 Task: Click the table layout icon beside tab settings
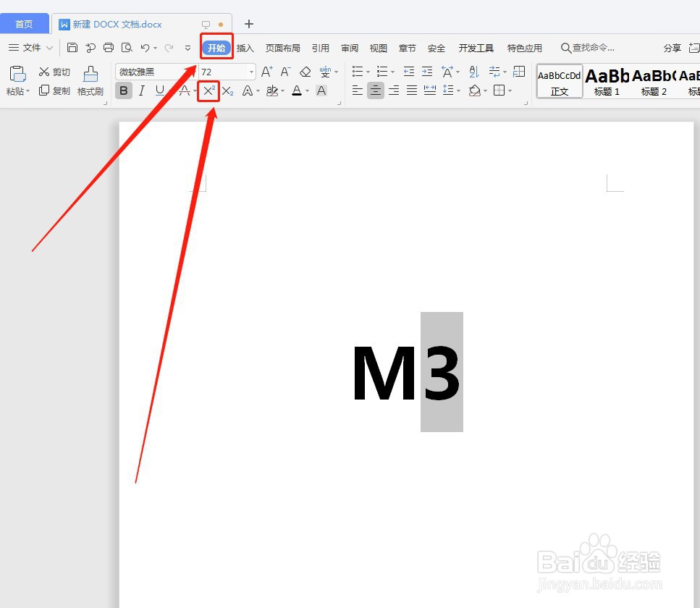pos(519,72)
